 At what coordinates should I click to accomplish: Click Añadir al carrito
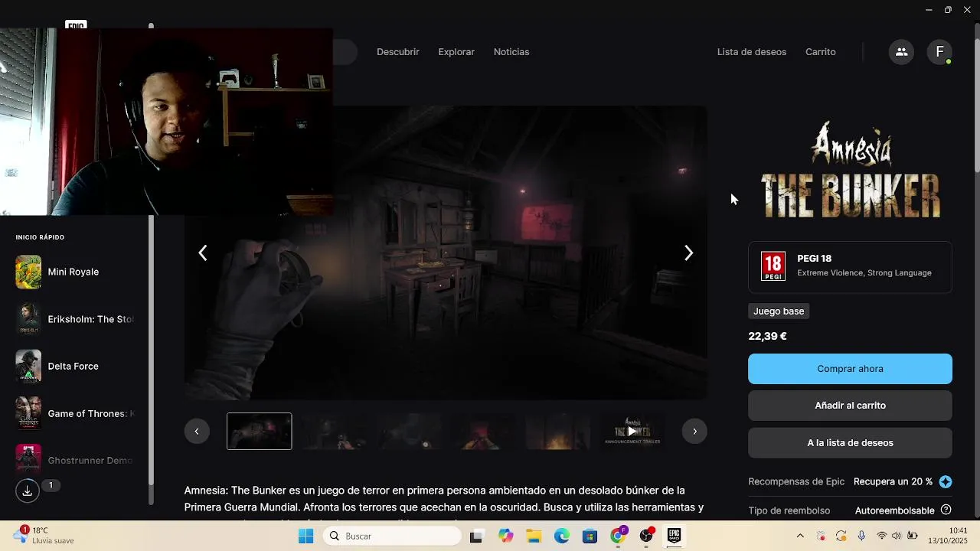coord(850,406)
